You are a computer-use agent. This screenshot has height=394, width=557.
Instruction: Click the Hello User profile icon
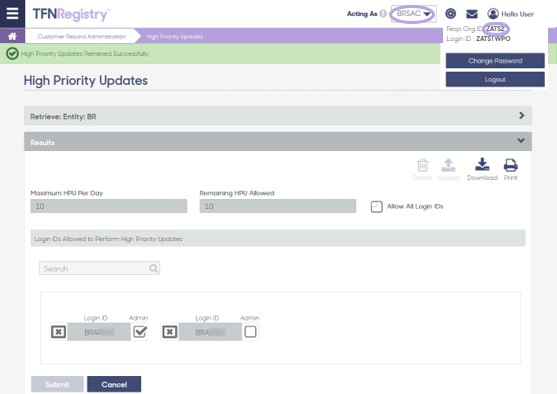[x=493, y=14]
